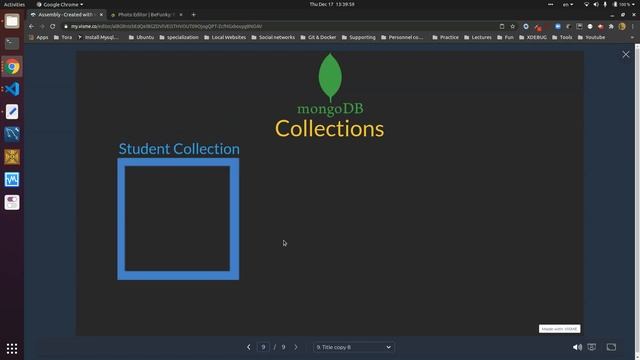The height and width of the screenshot is (360, 640).
Task: Open the 'XDEBUG' bookmark folder
Action: coord(533,37)
